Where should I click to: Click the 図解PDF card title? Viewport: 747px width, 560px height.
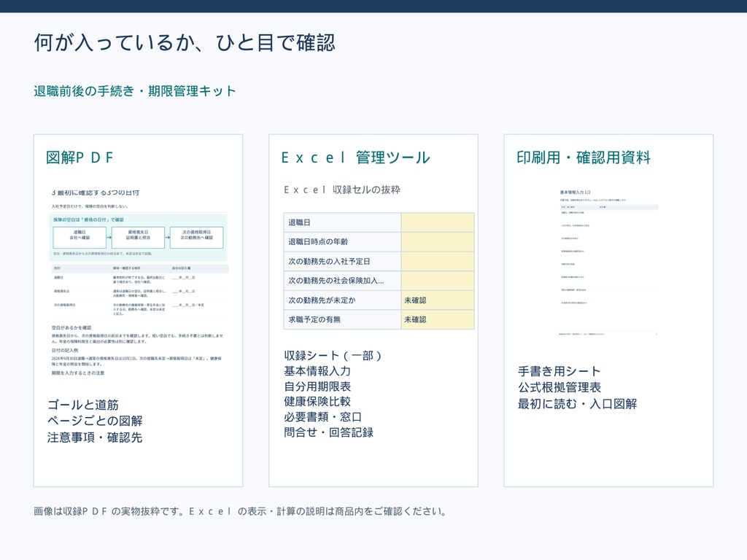pos(80,157)
